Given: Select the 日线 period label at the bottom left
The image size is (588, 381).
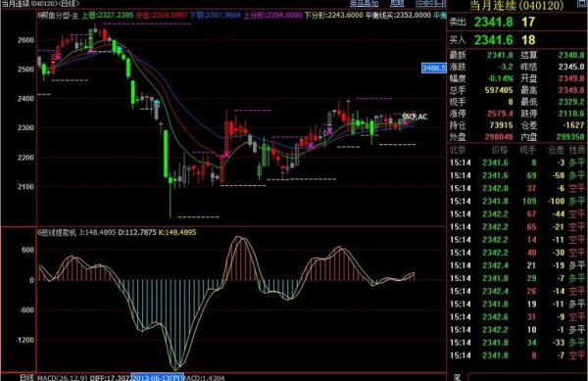Looking at the screenshot, I should point(27,377).
